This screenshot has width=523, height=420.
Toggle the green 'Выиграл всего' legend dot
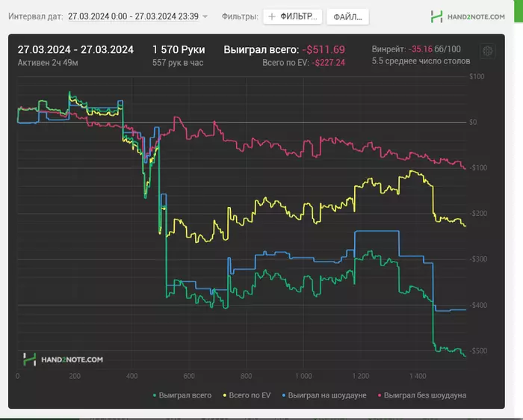[155, 395]
